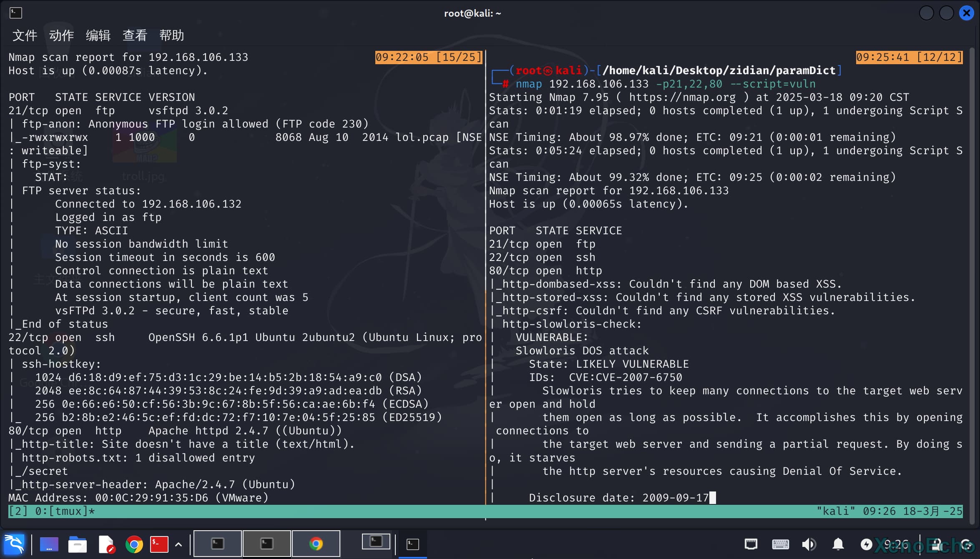
Task: Select the active terminal taskbar button
Action: (x=412, y=544)
